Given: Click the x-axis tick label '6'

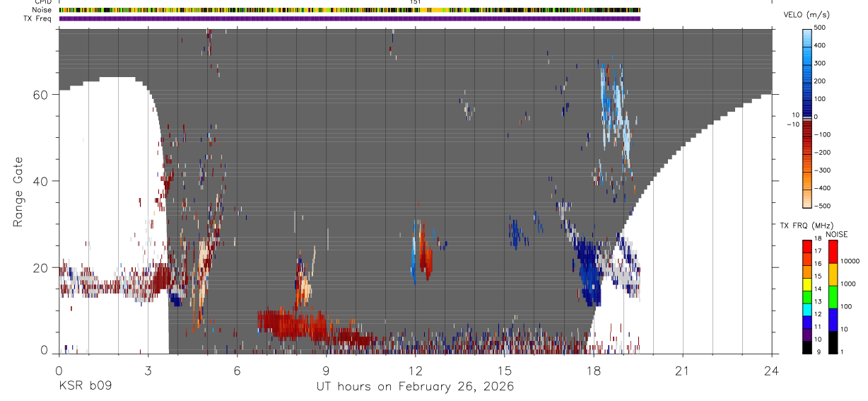Looking at the screenshot, I should (x=237, y=370).
